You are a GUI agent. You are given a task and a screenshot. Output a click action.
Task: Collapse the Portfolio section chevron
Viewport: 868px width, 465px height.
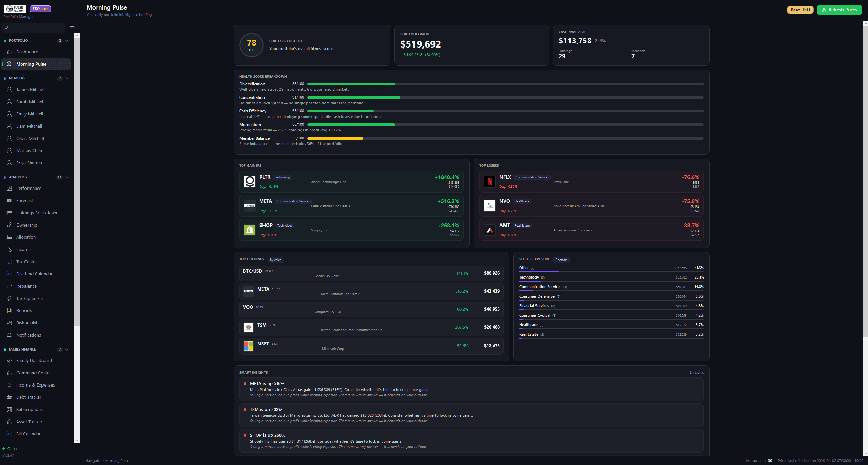click(x=67, y=41)
